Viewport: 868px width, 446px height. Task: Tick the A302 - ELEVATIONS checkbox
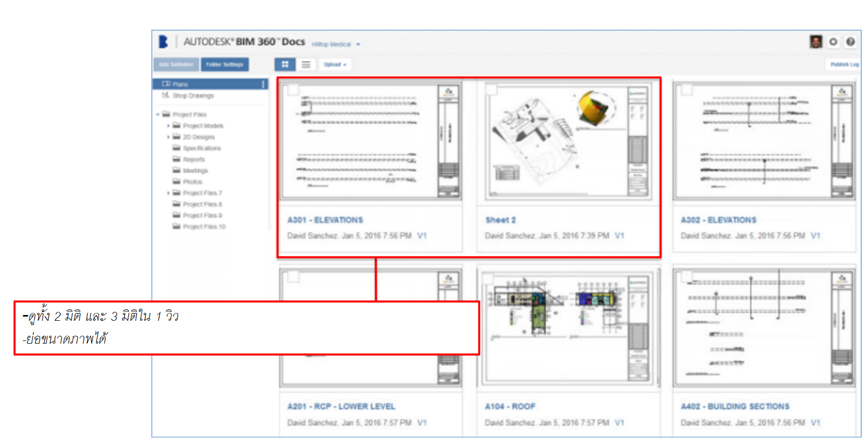[x=687, y=89]
